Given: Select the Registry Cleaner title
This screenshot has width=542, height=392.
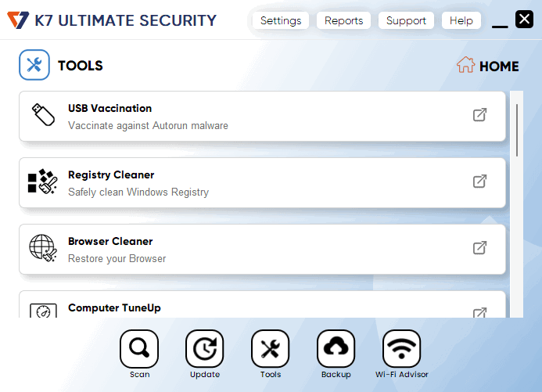Looking at the screenshot, I should click(111, 175).
